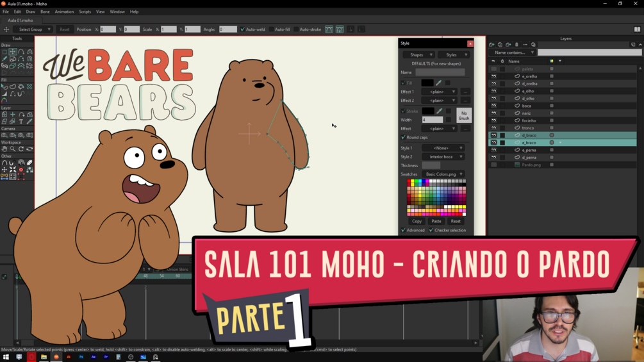The width and height of the screenshot is (644, 362).
Task: Open the Style 1 None dropdown
Action: (443, 148)
